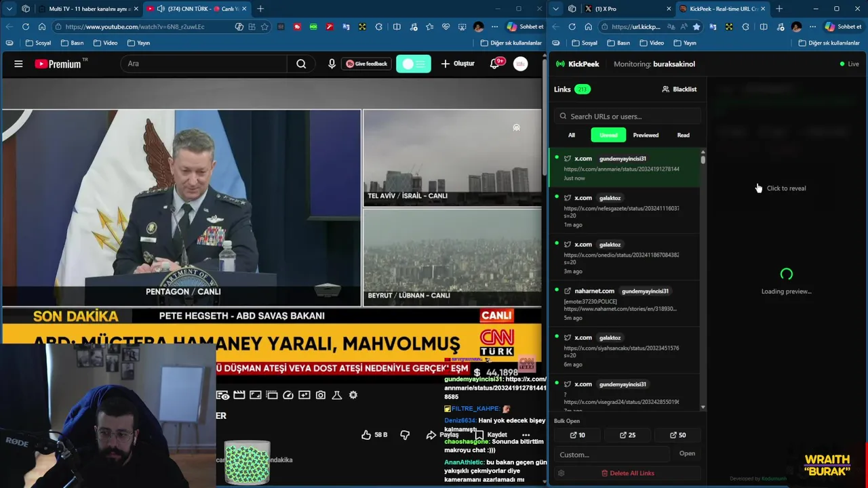Viewport: 868px width, 488px height.
Task: Open KickPeek settings gear at bottom
Action: click(x=561, y=473)
